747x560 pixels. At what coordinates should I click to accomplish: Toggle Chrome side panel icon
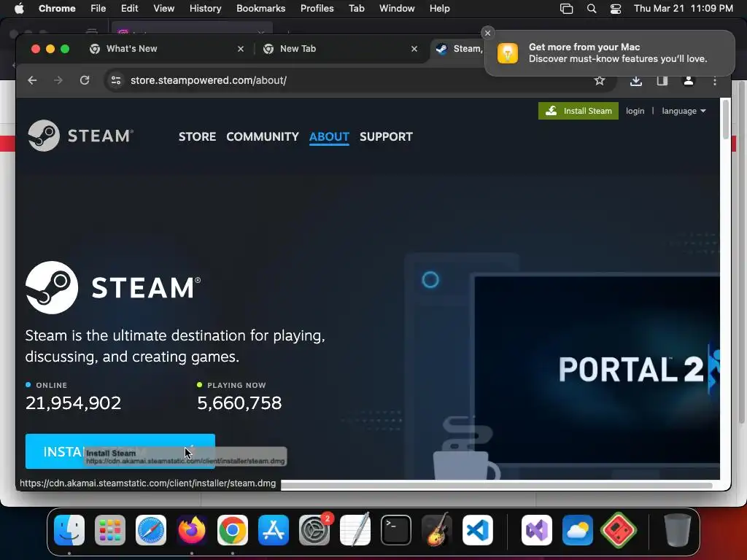click(x=662, y=80)
